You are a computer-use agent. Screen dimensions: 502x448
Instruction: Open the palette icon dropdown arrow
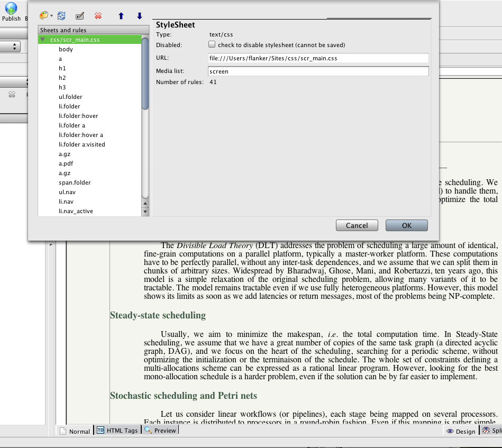(52, 16)
